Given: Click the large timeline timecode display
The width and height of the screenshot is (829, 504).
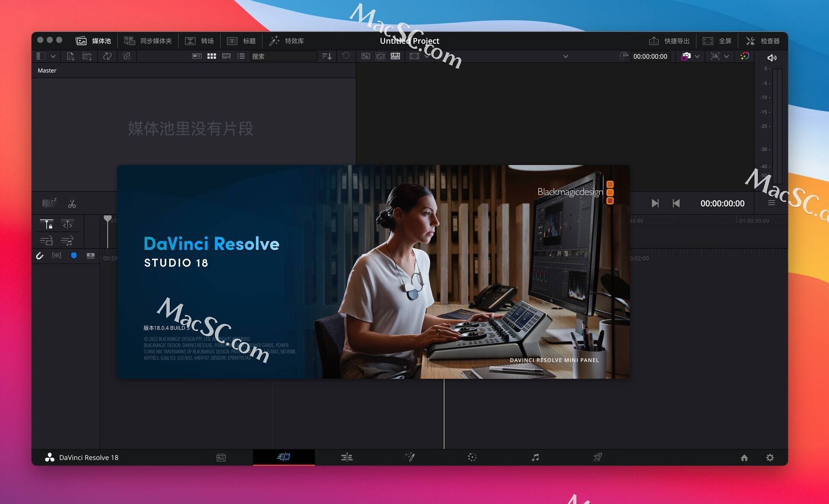Looking at the screenshot, I should pos(722,203).
